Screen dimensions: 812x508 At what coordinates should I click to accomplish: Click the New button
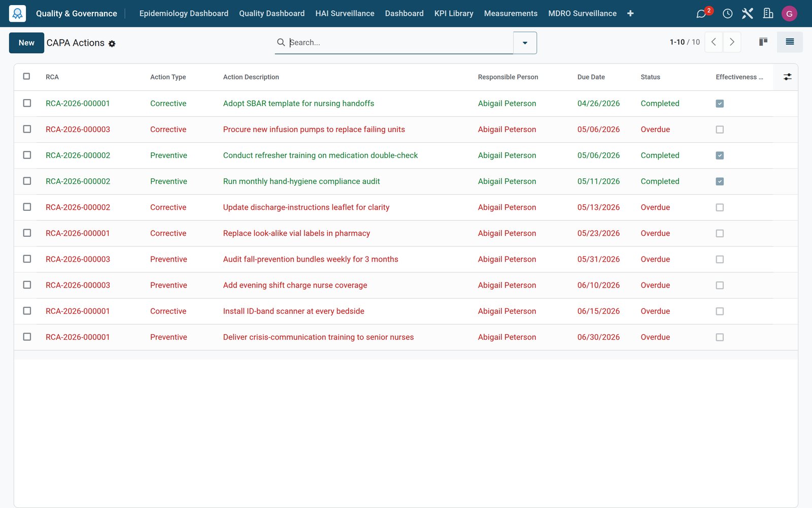26,43
